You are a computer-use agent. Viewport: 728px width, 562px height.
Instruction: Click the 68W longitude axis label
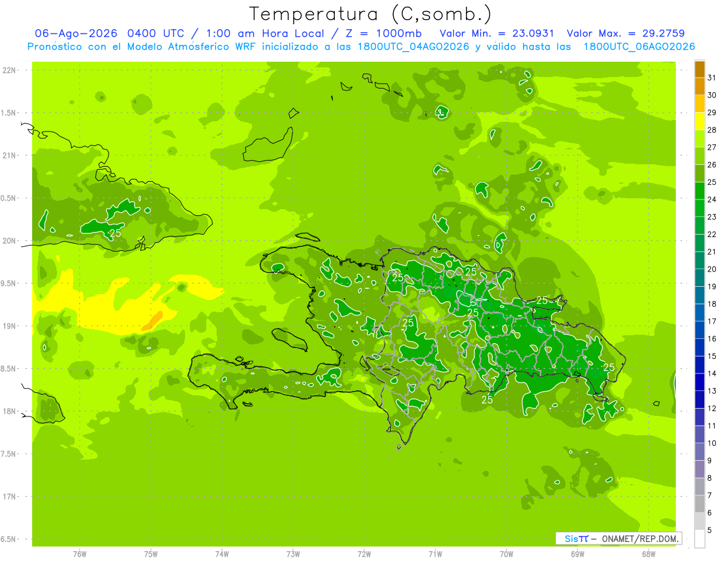[648, 554]
